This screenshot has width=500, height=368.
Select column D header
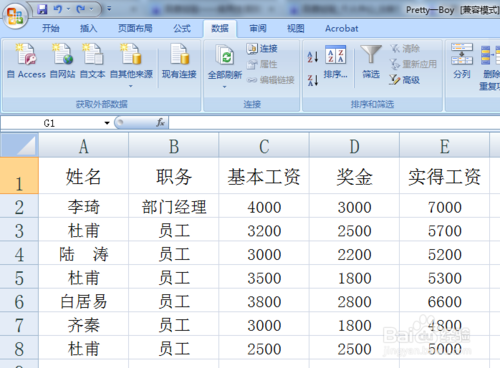pyautogui.click(x=354, y=146)
